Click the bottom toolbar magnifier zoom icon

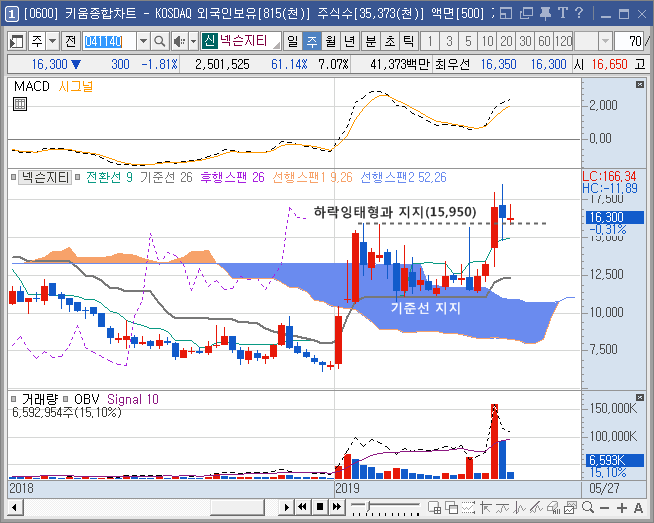point(588,508)
